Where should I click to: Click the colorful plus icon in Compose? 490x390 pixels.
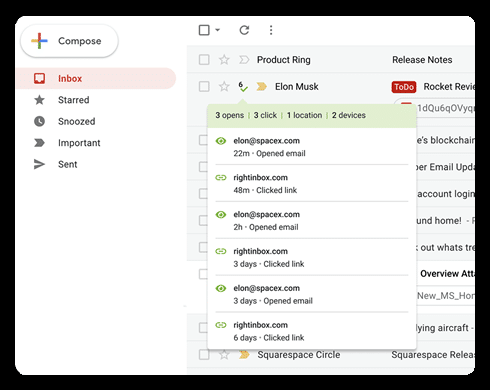coord(39,41)
